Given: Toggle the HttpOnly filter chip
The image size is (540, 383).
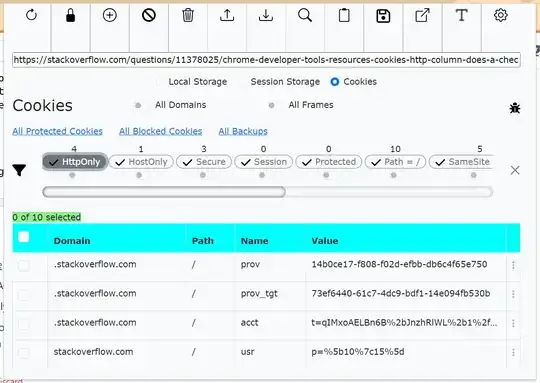Looking at the screenshot, I should tap(75, 162).
